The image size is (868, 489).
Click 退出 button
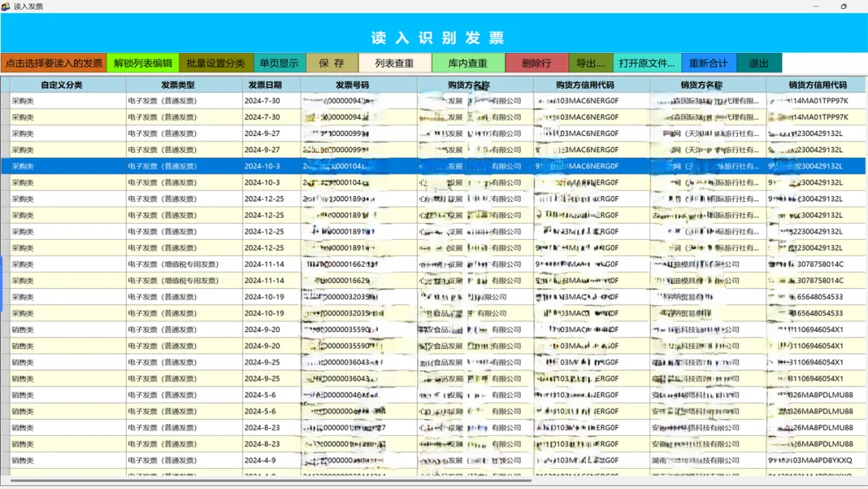pos(759,63)
